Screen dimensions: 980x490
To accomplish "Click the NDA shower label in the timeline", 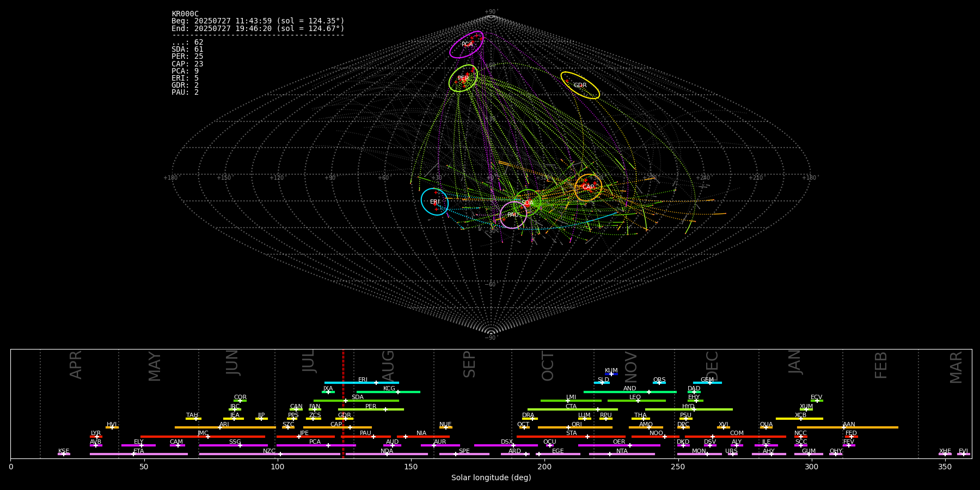I will [387, 451].
